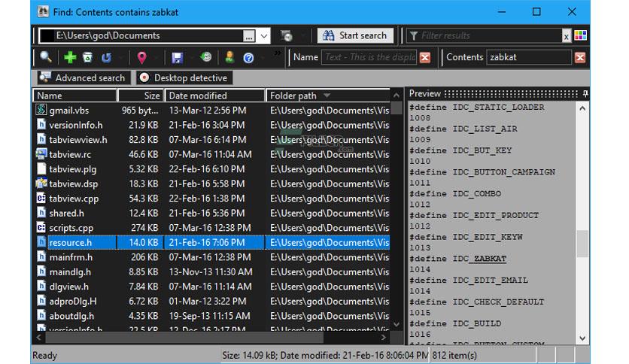Click the 274 KB size cell

click(144, 228)
